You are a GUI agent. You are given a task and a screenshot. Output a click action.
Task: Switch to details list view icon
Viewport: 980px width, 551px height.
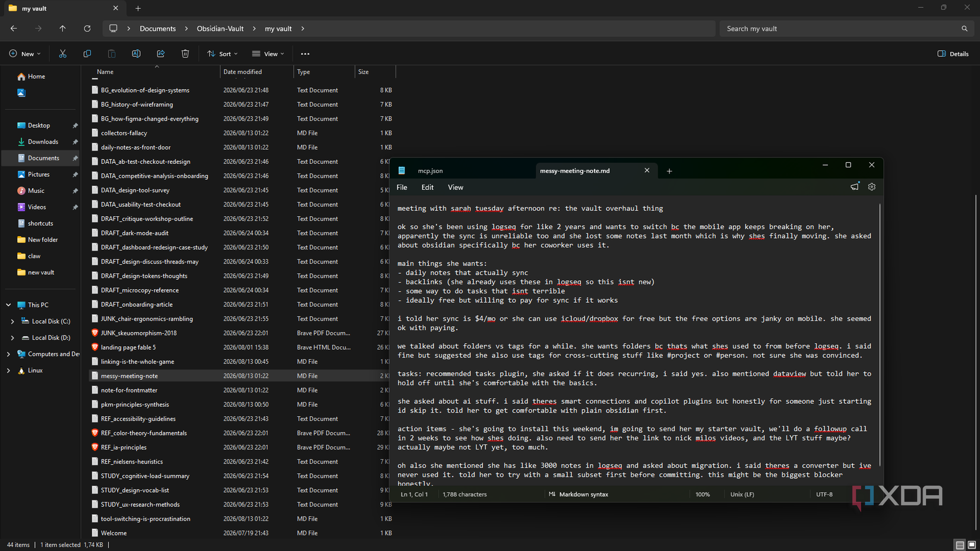[960, 544]
